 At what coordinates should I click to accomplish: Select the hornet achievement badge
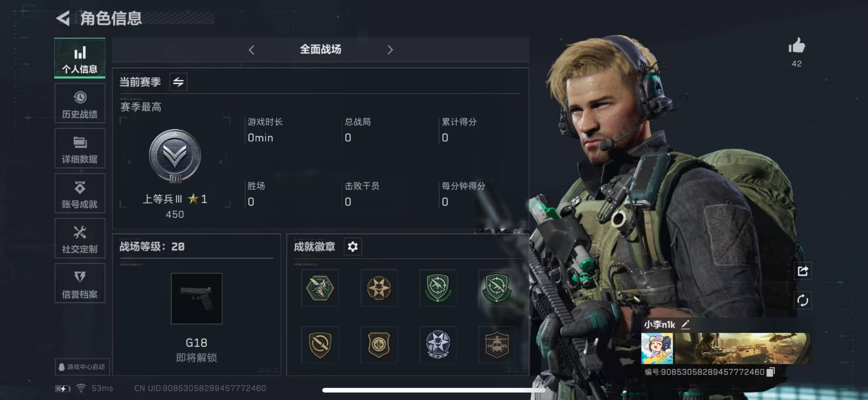(x=320, y=288)
